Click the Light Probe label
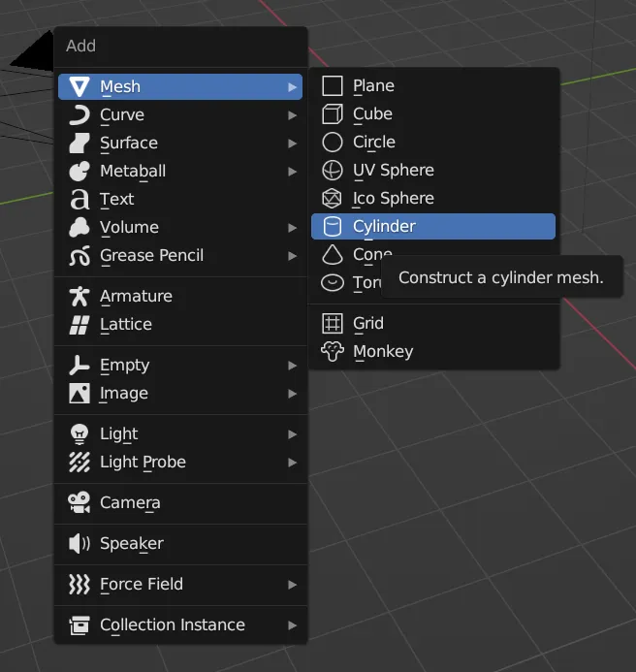Screen dimensions: 636x672 point(143,462)
